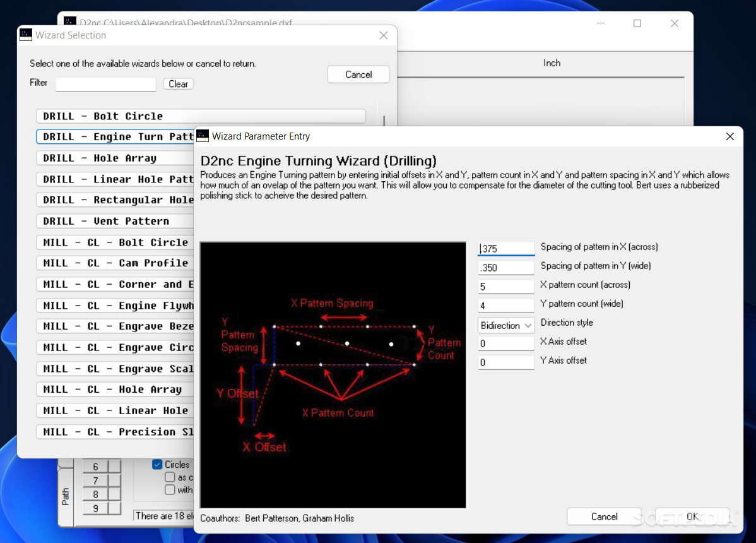Click the Spacing of pattern in X field
The image size is (756, 543).
coord(505,248)
